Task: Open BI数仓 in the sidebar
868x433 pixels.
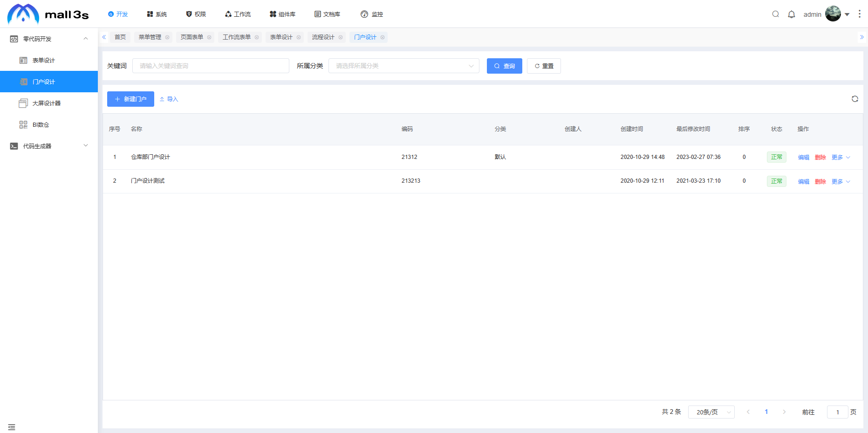Action: pos(49,124)
